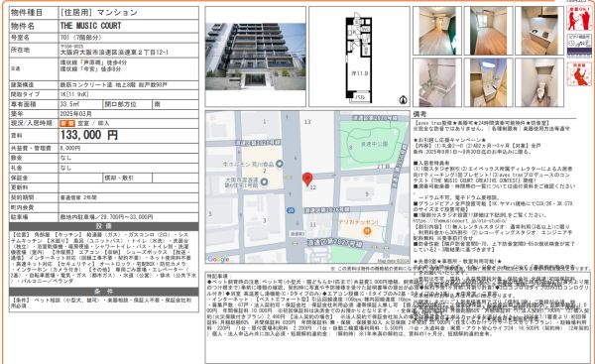595x364 pixels.
Task: Click the 開口部方位 label cell
Action: coord(128,104)
